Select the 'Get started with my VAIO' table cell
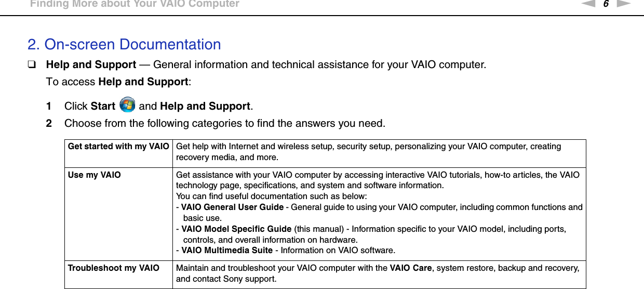The height and width of the screenshot is (289, 644). (118, 147)
